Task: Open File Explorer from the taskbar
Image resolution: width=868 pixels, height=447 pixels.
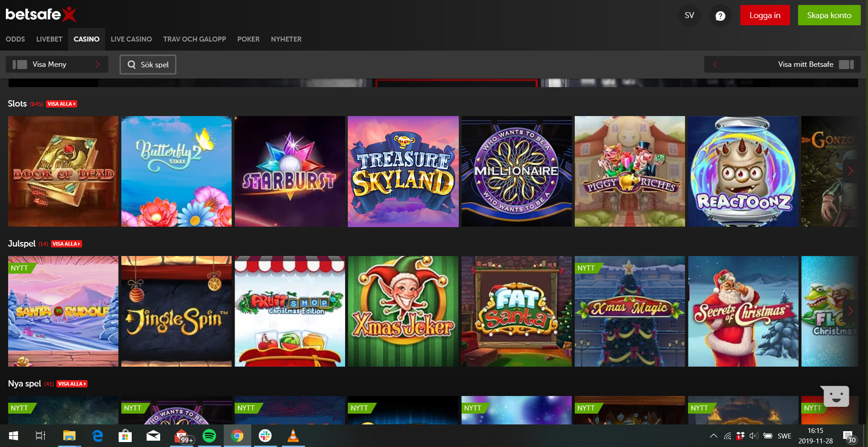Action: [x=69, y=436]
